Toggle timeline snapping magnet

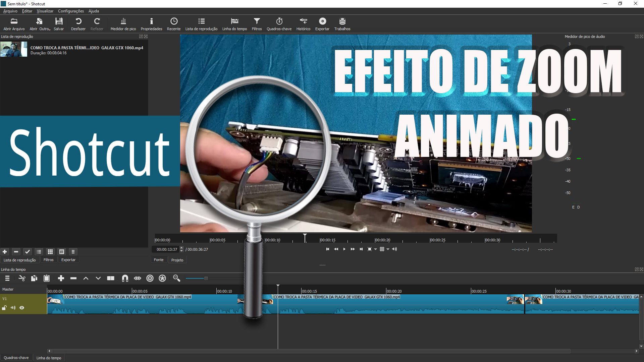[x=125, y=279]
